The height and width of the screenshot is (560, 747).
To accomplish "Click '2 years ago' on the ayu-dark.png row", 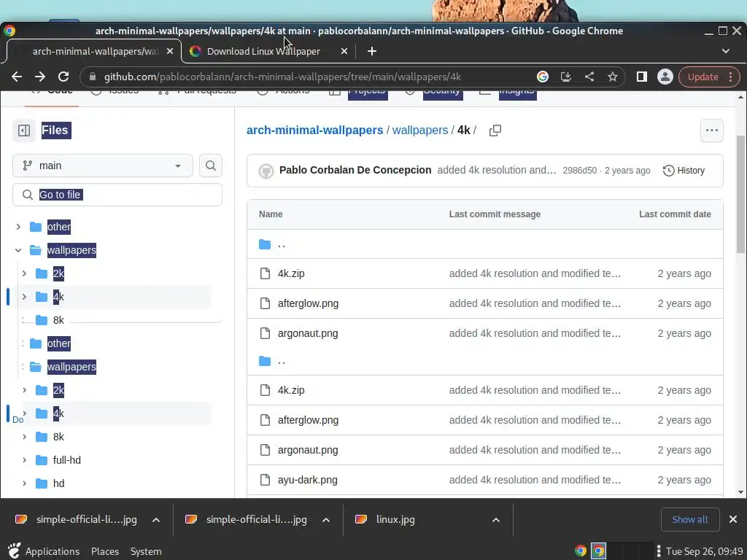I will 684,480.
